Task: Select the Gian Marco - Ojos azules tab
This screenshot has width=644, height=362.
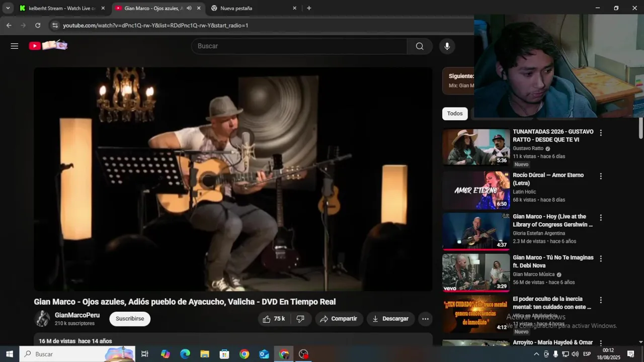Action: pos(153,8)
